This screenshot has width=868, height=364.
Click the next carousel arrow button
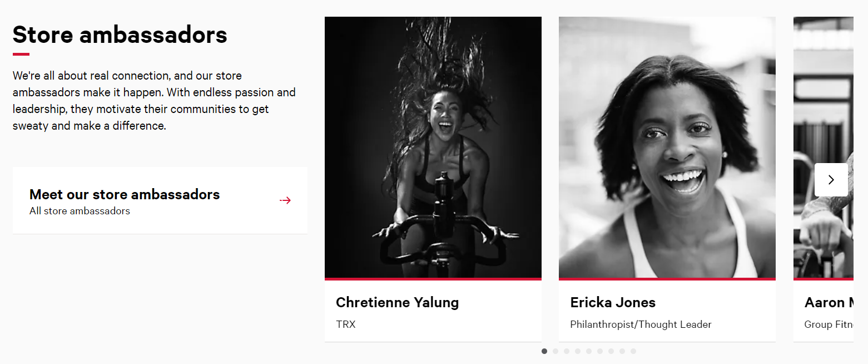click(x=831, y=180)
